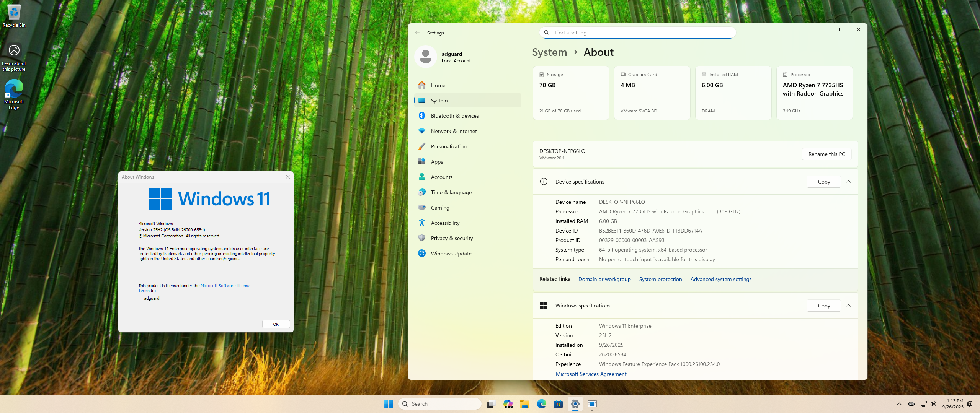
Task: Click the Gaming controller icon
Action: [x=422, y=208]
